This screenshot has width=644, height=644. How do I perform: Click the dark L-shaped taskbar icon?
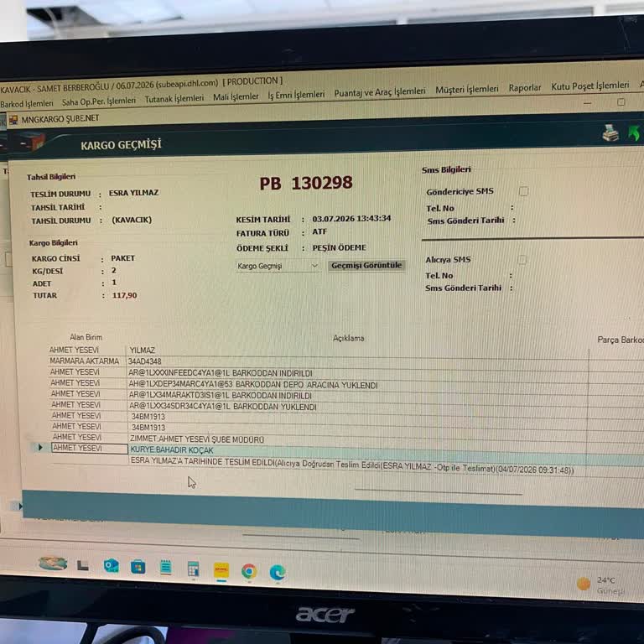82,565
